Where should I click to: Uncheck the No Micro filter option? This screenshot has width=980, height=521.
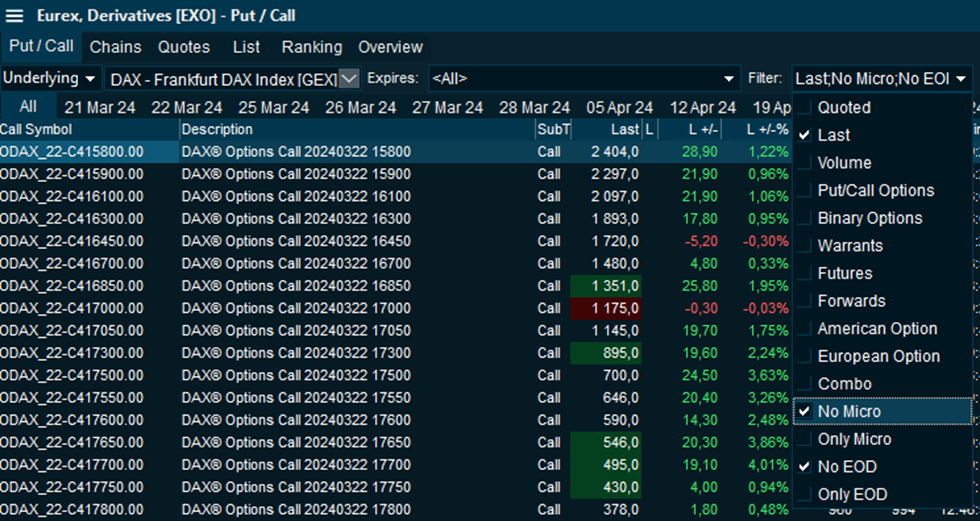805,411
